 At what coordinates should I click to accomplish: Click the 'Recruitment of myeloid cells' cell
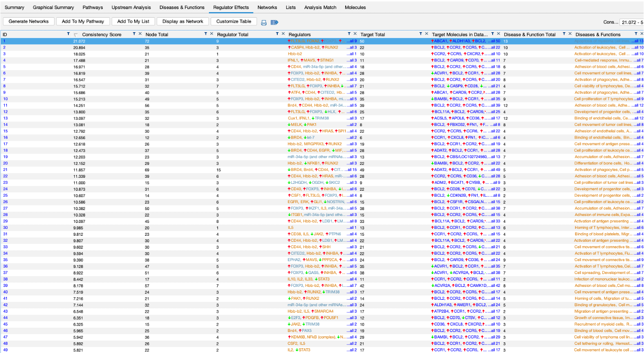click(602, 324)
